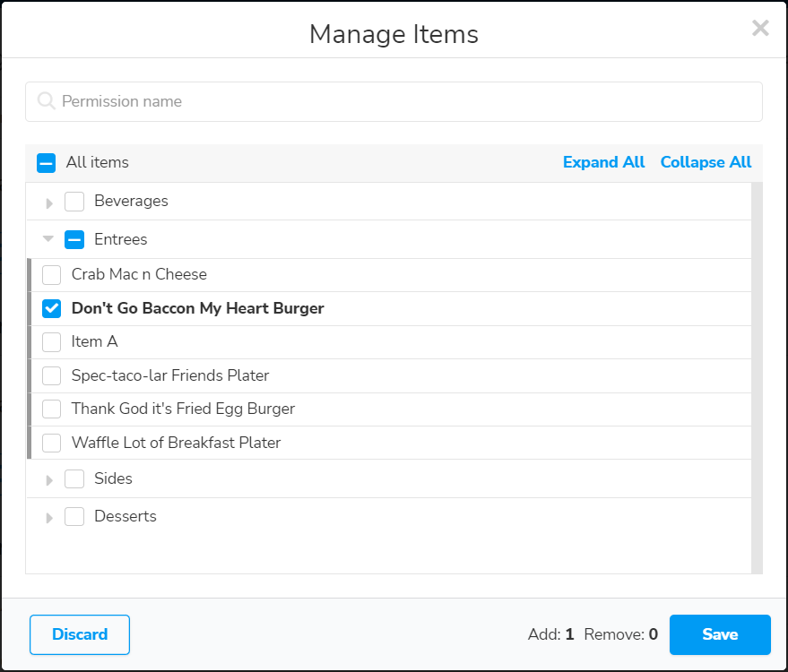
Task: Select Spec-taco-lar Friends Plater checkbox
Action: pos(52,375)
